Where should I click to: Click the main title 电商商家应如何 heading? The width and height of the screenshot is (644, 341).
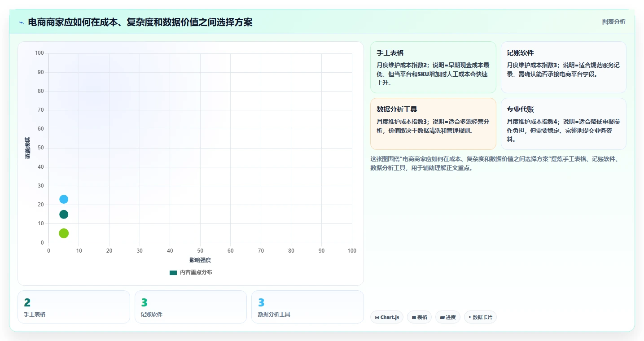[140, 22]
